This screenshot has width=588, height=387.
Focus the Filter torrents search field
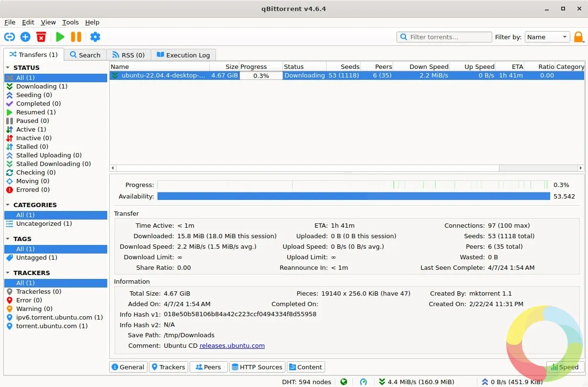(x=444, y=37)
